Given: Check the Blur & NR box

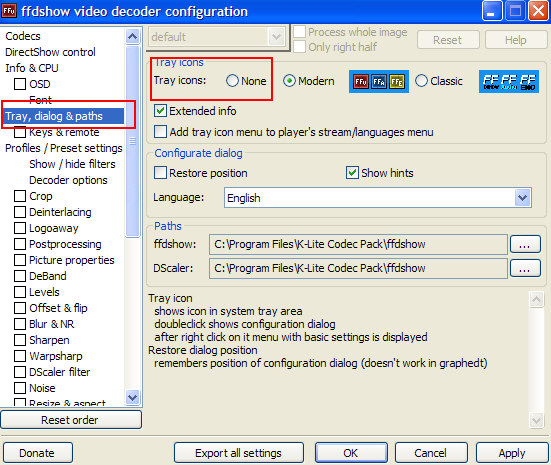Looking at the screenshot, I should [x=20, y=324].
